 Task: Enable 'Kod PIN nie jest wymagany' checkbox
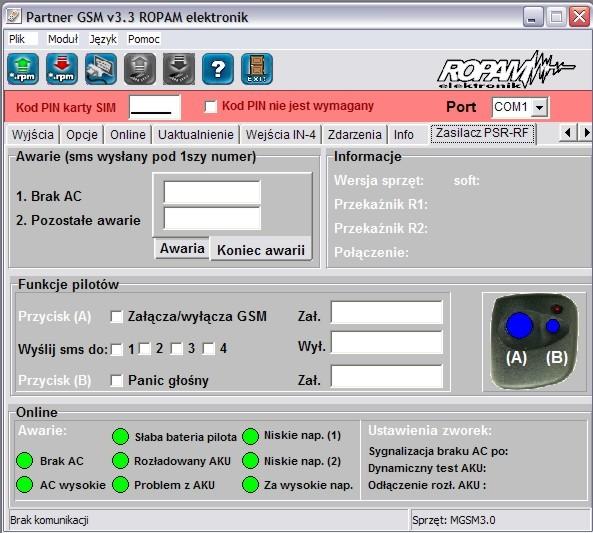(x=211, y=107)
